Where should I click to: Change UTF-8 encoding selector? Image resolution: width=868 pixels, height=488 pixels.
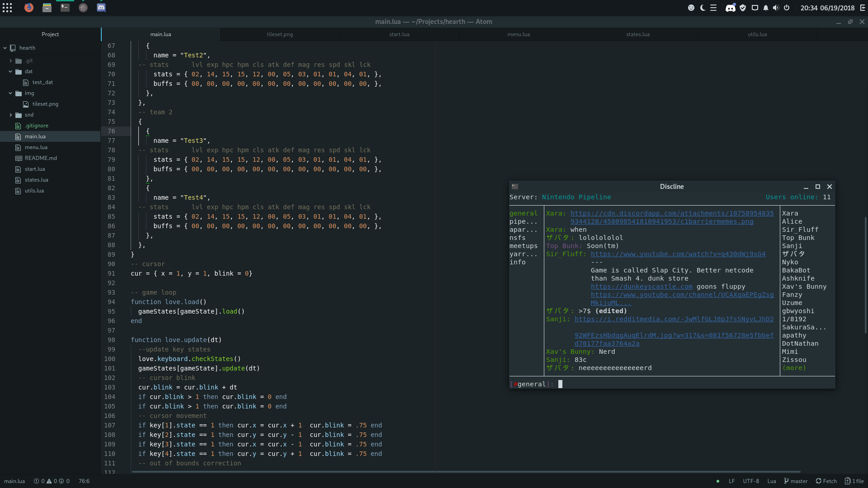(x=751, y=481)
